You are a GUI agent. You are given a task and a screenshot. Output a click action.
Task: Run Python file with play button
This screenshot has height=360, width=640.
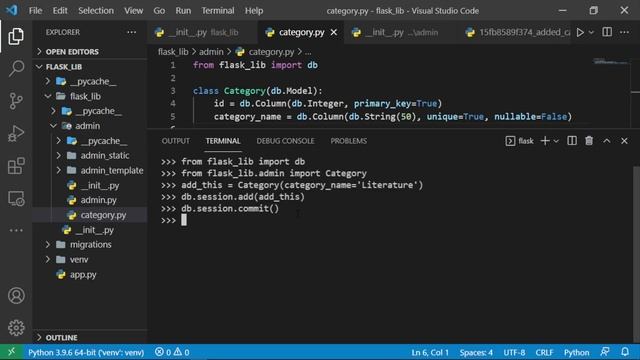click(x=580, y=32)
